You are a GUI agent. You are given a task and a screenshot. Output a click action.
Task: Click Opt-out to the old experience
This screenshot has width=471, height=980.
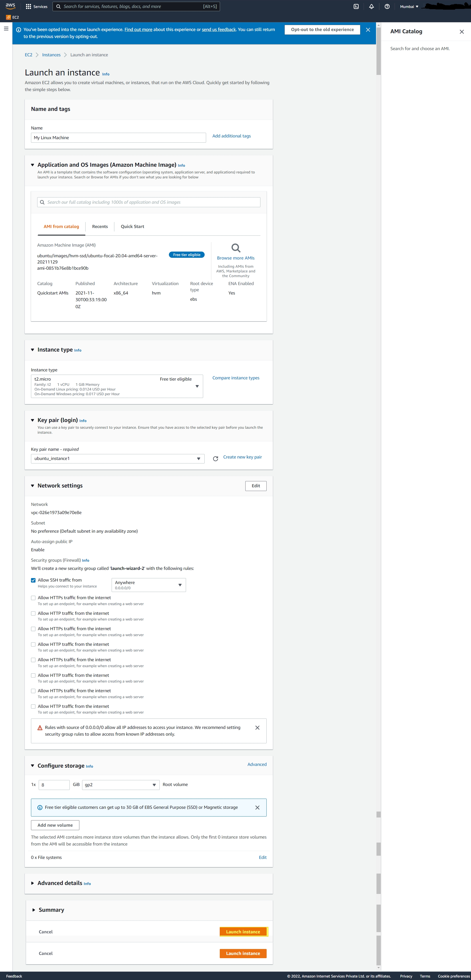pos(322,30)
